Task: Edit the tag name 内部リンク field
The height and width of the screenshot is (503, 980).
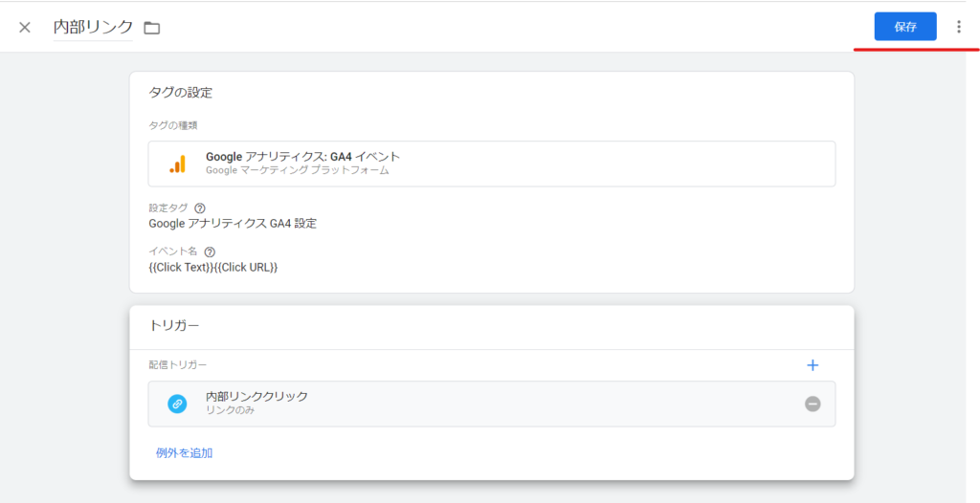Action: [93, 27]
